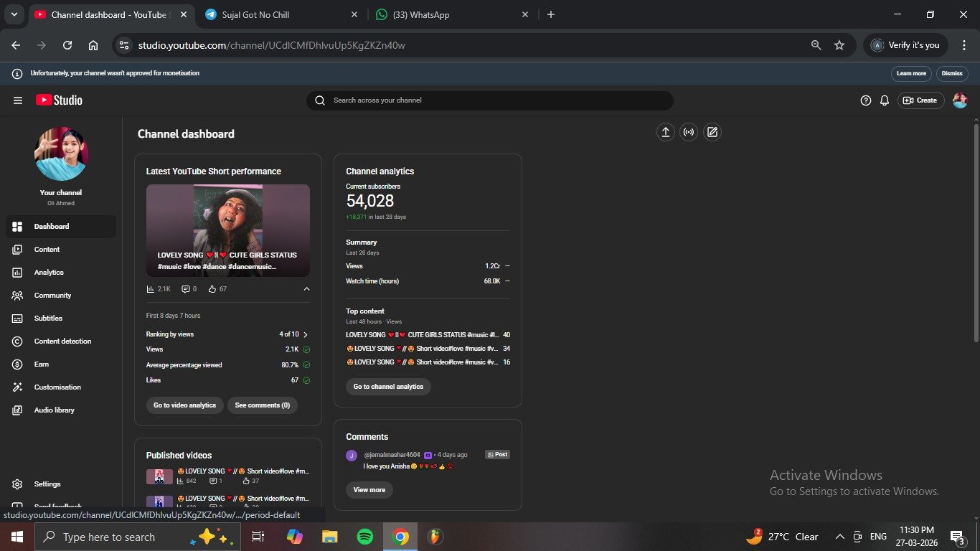Expand the Ranking by views chevron
Viewport: 980px width, 551px height.
pos(306,334)
